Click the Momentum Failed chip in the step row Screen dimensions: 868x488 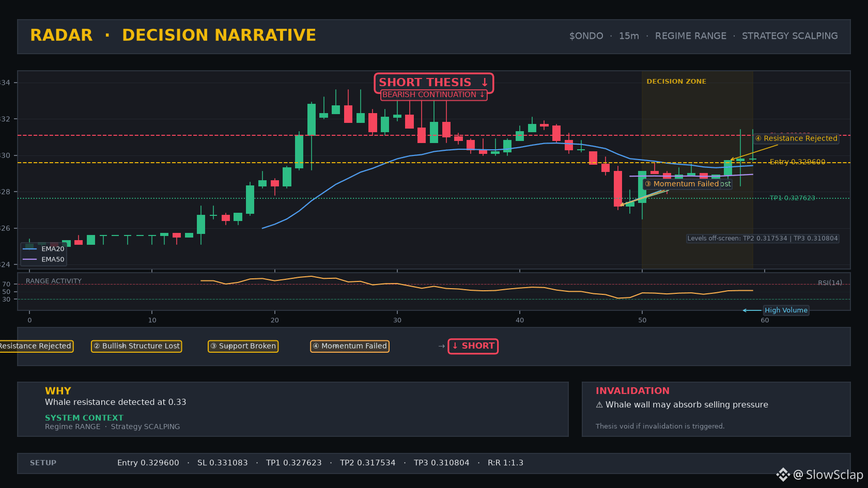coord(350,346)
